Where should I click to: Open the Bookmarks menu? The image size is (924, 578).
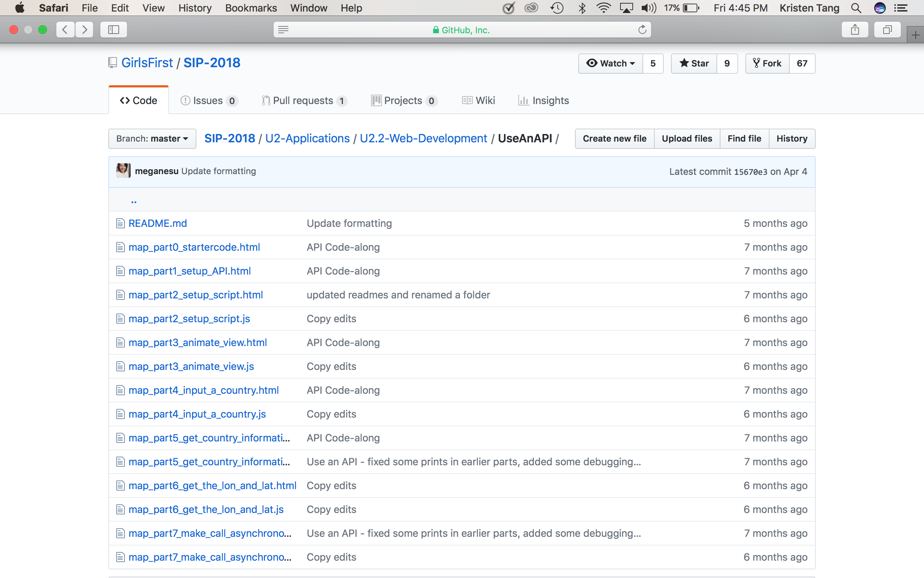[x=251, y=8]
